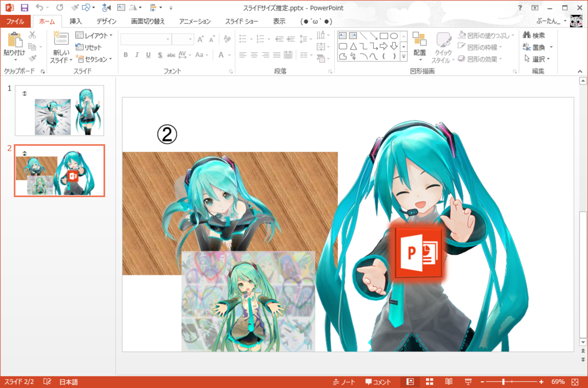588x388 pixels.
Task: Open 図形の塗りつぶし shape fill dropdown
Action: pos(486,35)
